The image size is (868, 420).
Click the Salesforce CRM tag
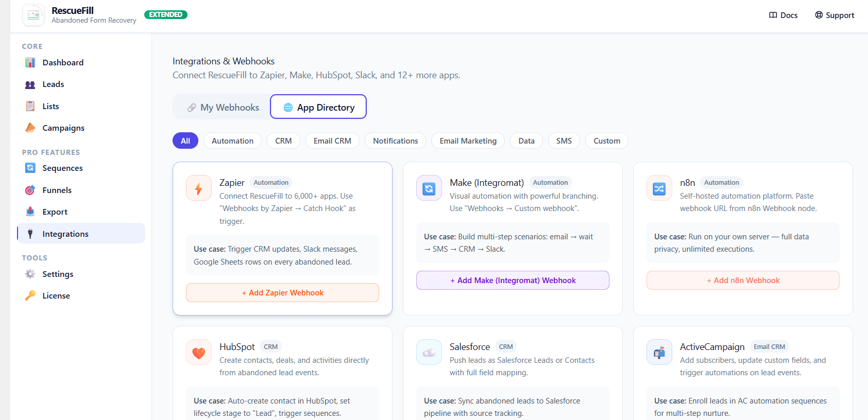506,346
